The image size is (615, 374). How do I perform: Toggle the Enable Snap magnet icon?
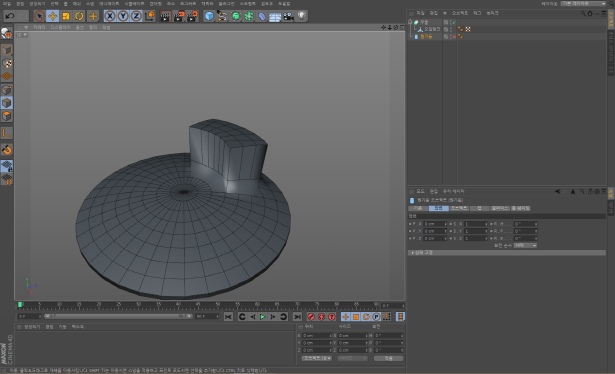coord(7,150)
